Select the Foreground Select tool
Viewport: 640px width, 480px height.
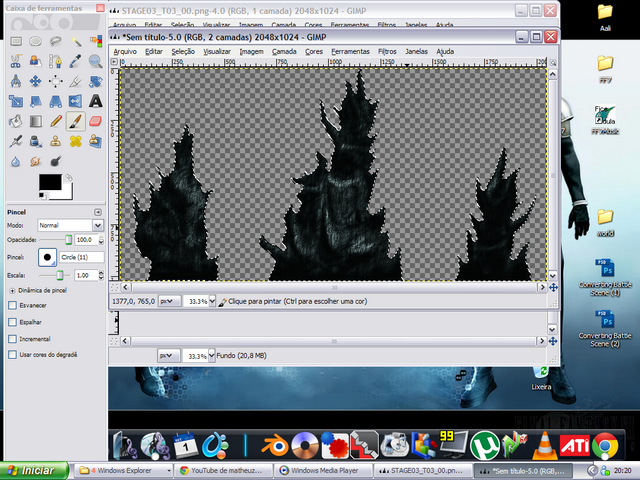(x=36, y=61)
